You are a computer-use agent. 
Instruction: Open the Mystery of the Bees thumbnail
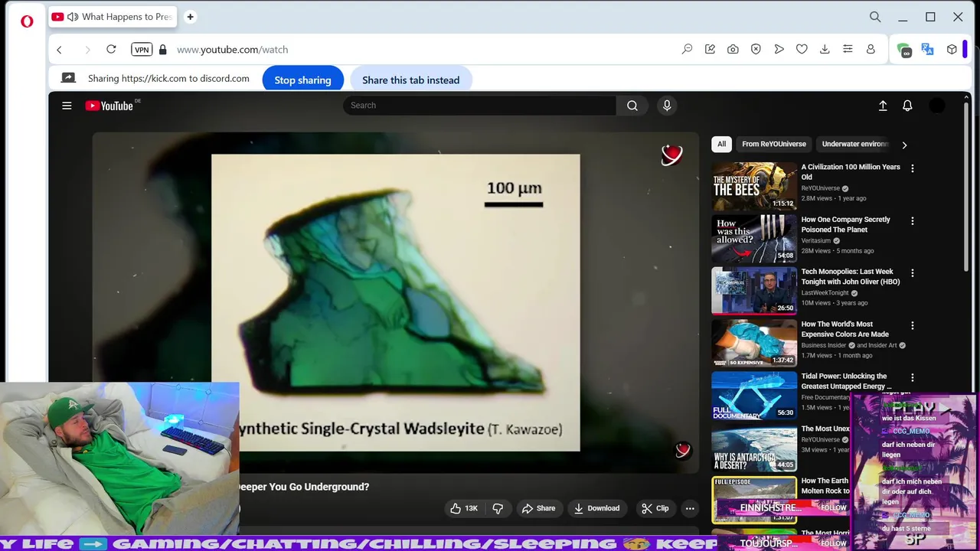point(754,186)
